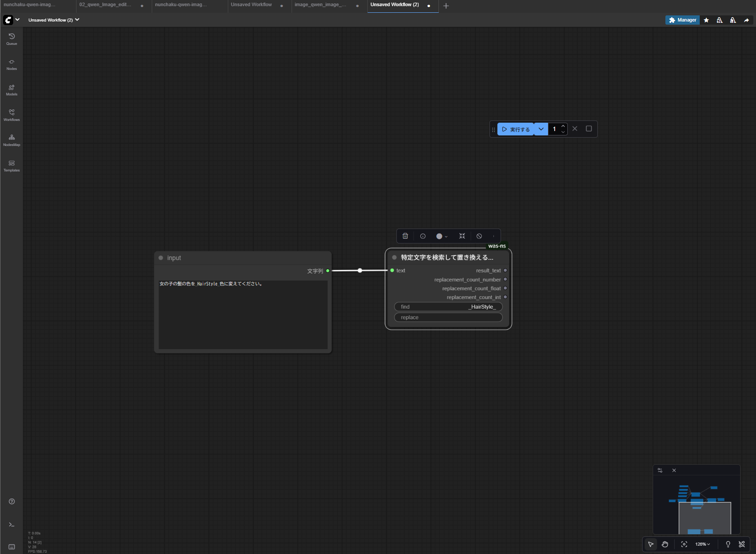Open minimap settings sliders icon
This screenshot has height=554, width=756.
[x=660, y=470]
